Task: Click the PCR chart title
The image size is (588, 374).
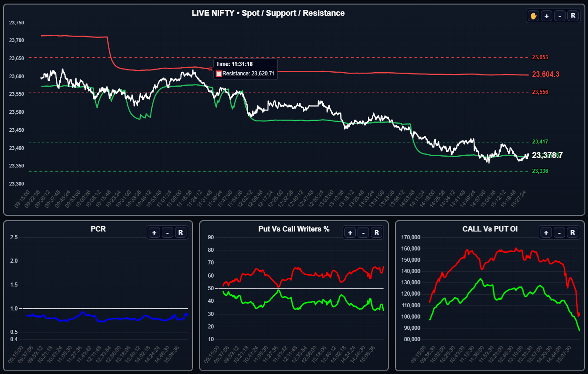Action: pos(98,229)
